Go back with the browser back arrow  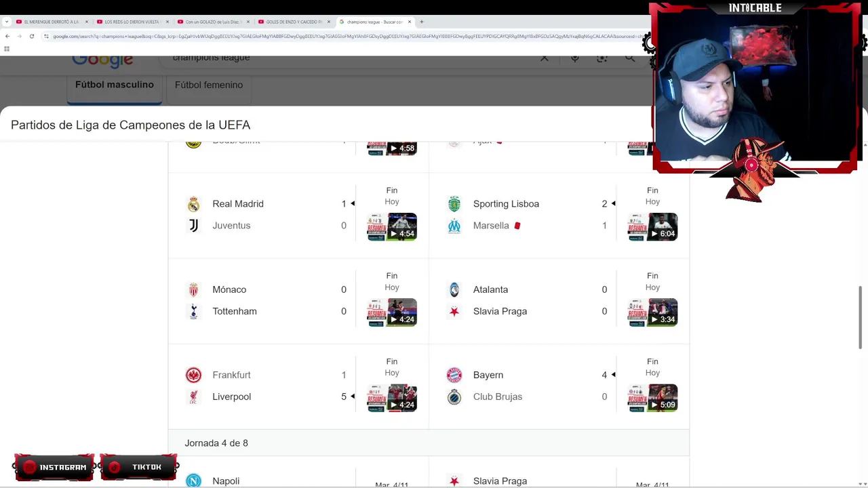7,36
